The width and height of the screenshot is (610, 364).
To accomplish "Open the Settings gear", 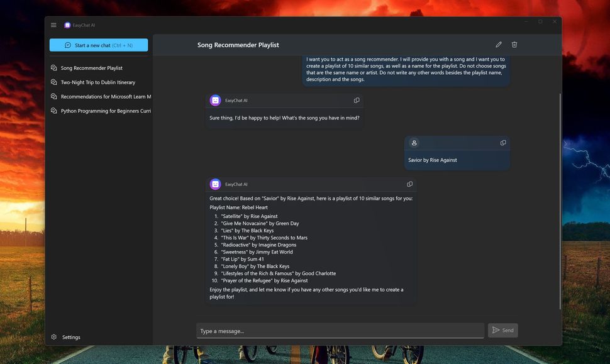I will (x=53, y=337).
